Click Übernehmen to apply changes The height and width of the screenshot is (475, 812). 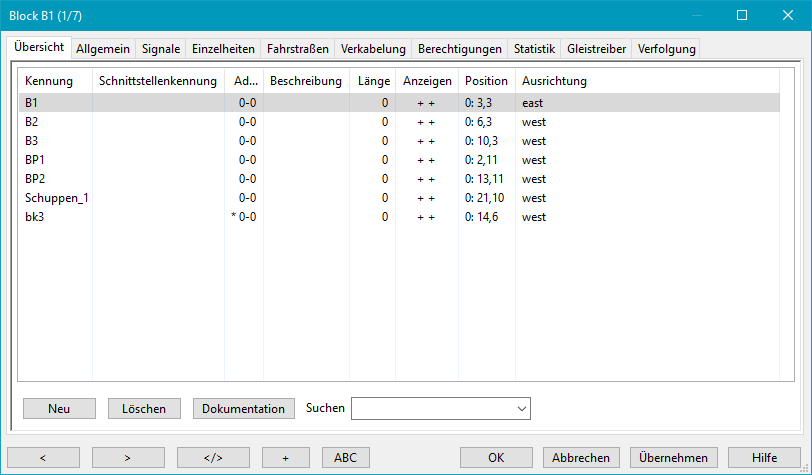pos(673,457)
